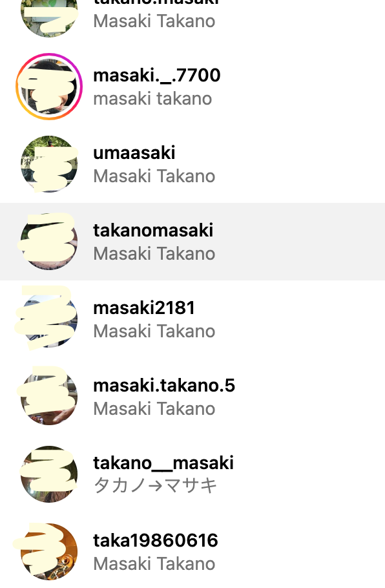This screenshot has height=588, width=385.
Task: Open takano__masaki profile avatar
Action: [49, 474]
